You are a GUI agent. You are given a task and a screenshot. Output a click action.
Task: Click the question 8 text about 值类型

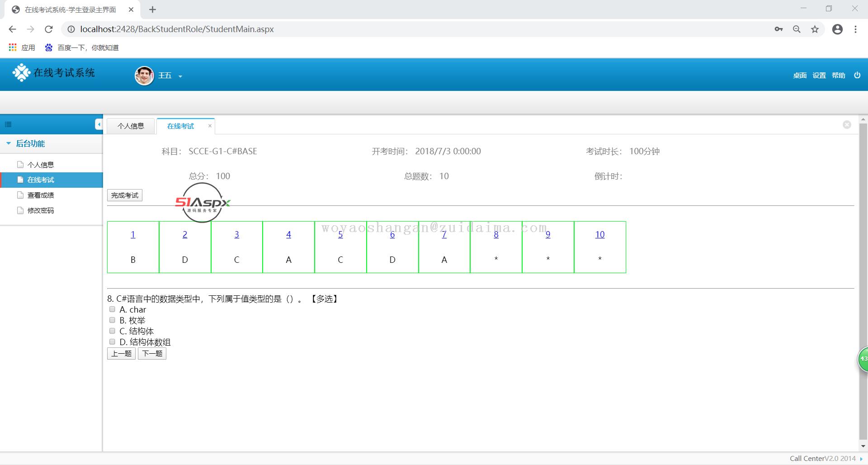tap(223, 299)
